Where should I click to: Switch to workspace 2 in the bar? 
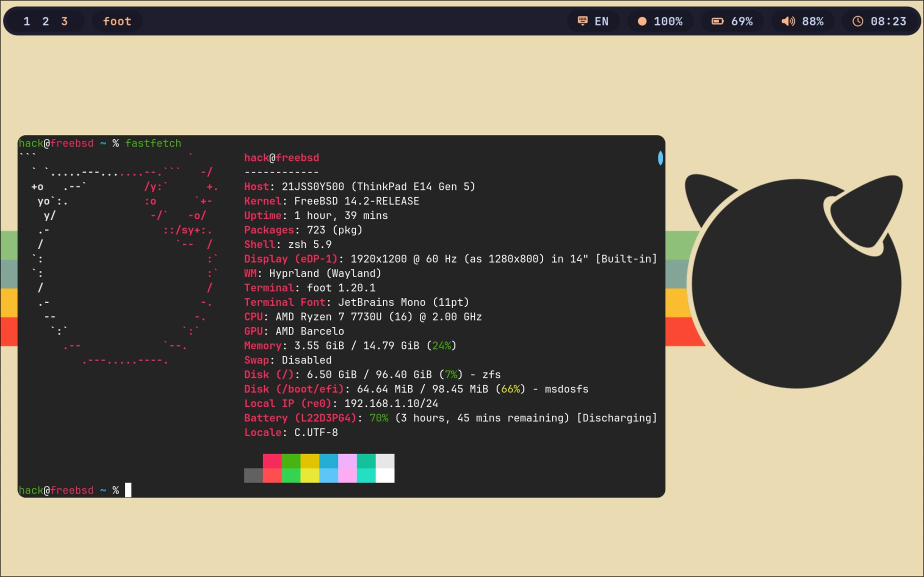[x=46, y=21]
